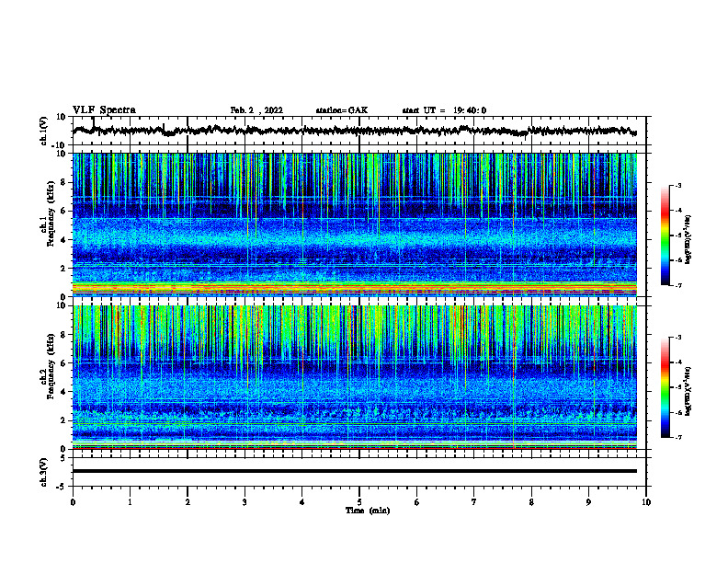Click the ch.2 spectrogram panel
This screenshot has width=728, height=563.
pyautogui.click(x=355, y=377)
